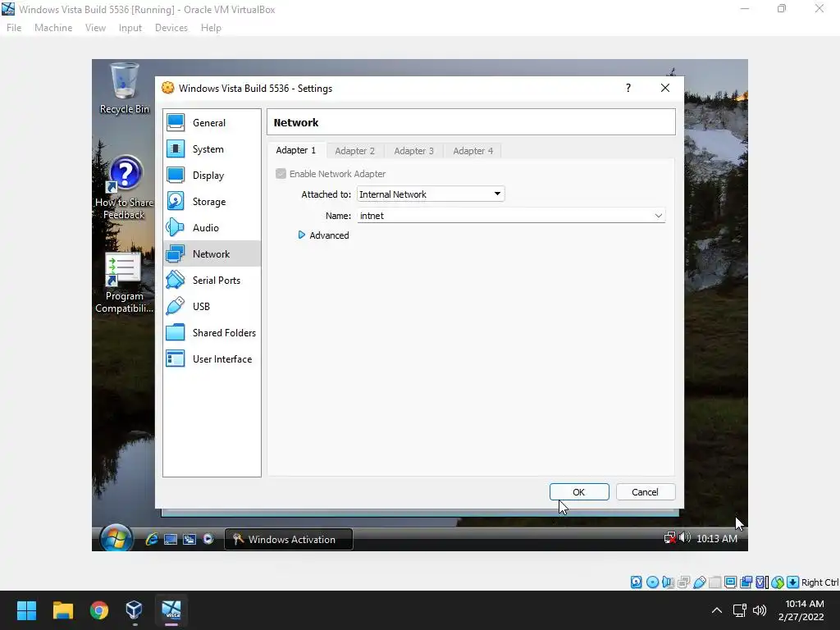Launch Internet Explorer from Vista quick launch
Image resolution: width=840 pixels, height=630 pixels.
pos(152,539)
